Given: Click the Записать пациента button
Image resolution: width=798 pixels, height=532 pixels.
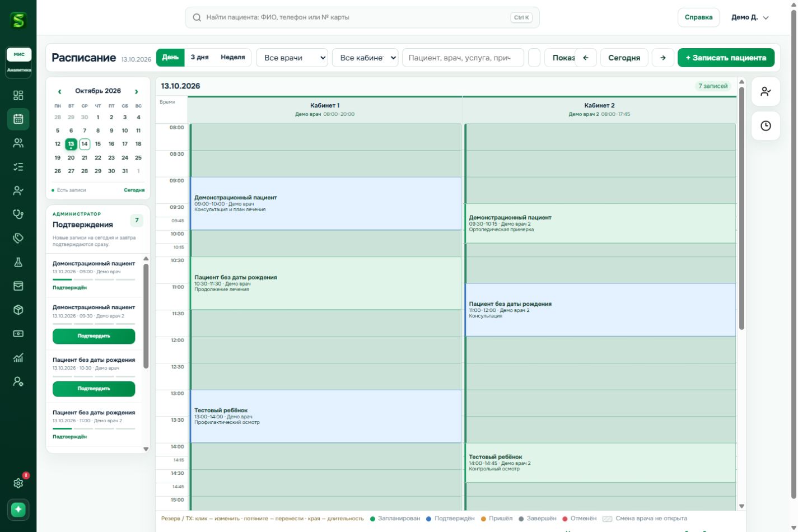Looking at the screenshot, I should point(726,58).
